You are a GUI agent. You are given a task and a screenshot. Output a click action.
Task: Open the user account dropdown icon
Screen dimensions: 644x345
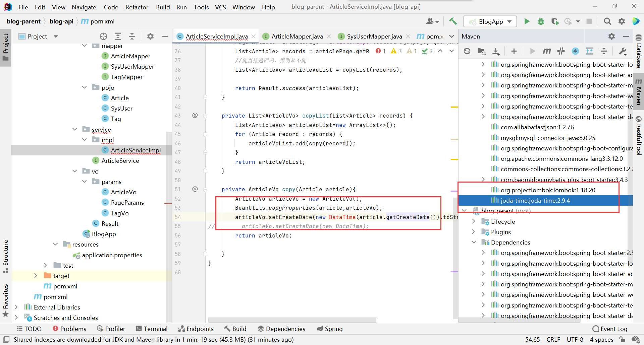click(432, 21)
